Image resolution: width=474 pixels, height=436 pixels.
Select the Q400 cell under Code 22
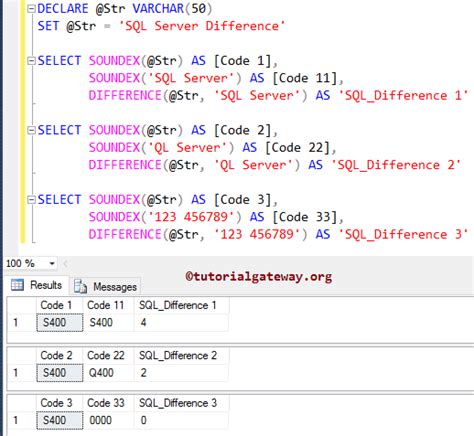tap(108, 373)
